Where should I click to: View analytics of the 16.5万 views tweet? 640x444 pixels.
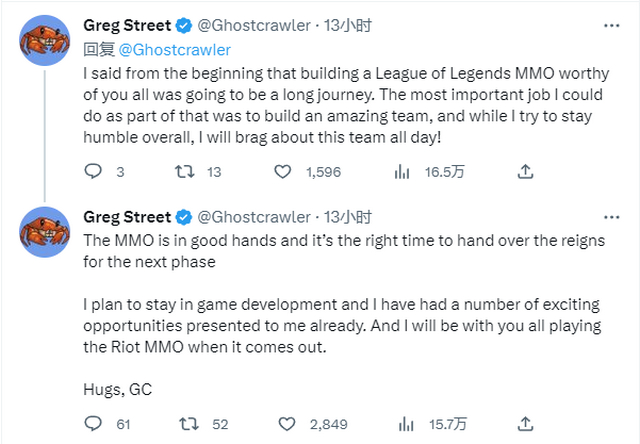coord(403,171)
